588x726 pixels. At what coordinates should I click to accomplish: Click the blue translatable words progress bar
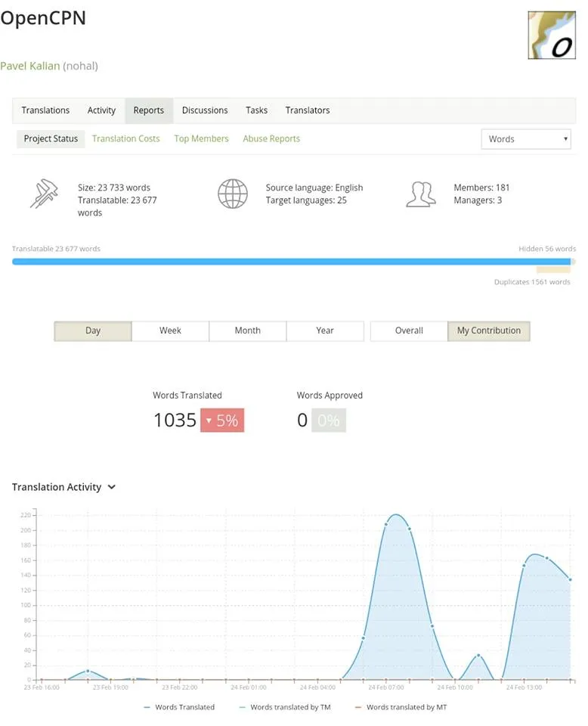tap(292, 262)
